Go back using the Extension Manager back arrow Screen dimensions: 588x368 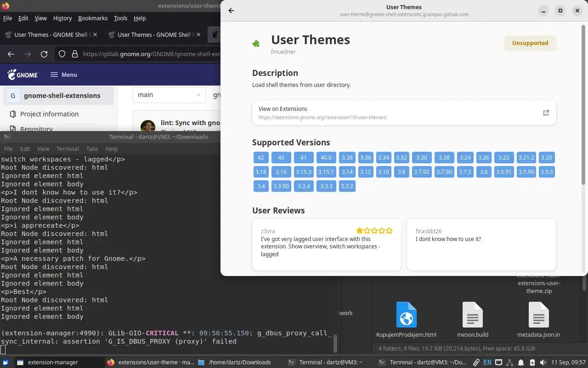click(231, 11)
